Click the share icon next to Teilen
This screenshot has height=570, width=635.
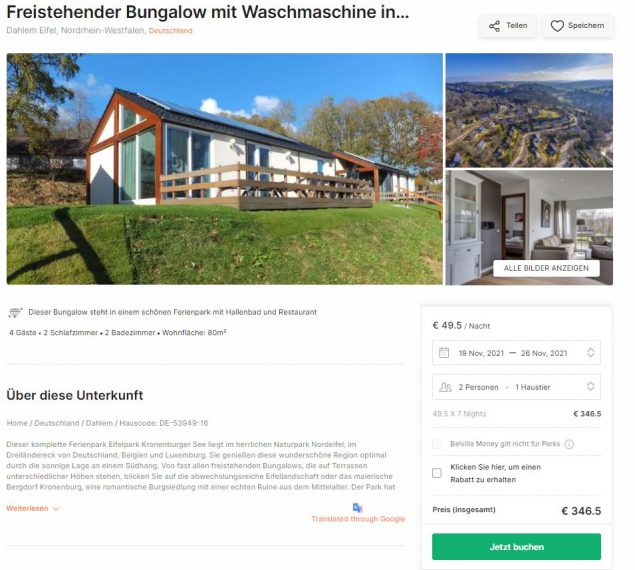tap(494, 26)
